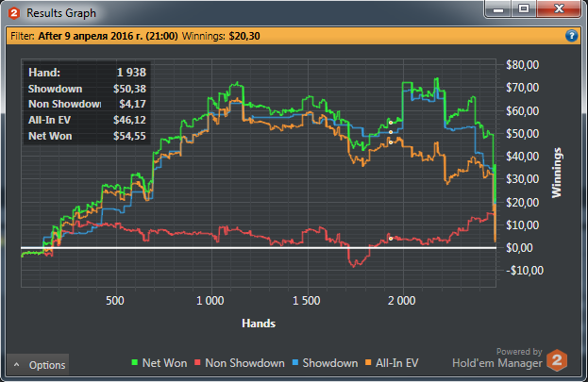Image resolution: width=588 pixels, height=382 pixels.
Task: Click the '$80,00' y-axis label
Action: pyautogui.click(x=522, y=65)
